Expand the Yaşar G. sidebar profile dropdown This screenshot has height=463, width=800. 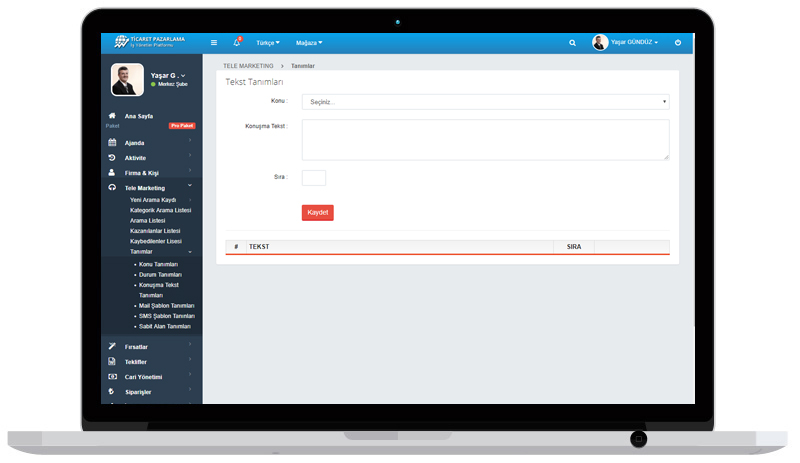pyautogui.click(x=168, y=76)
